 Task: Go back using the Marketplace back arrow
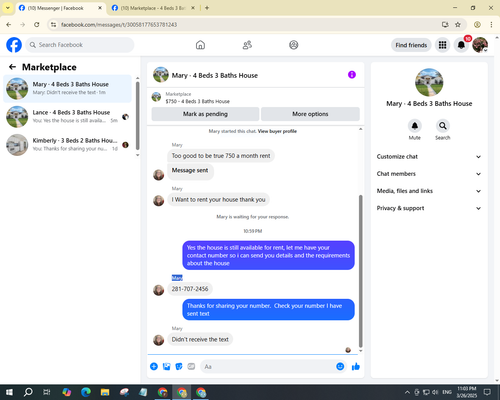[x=12, y=67]
